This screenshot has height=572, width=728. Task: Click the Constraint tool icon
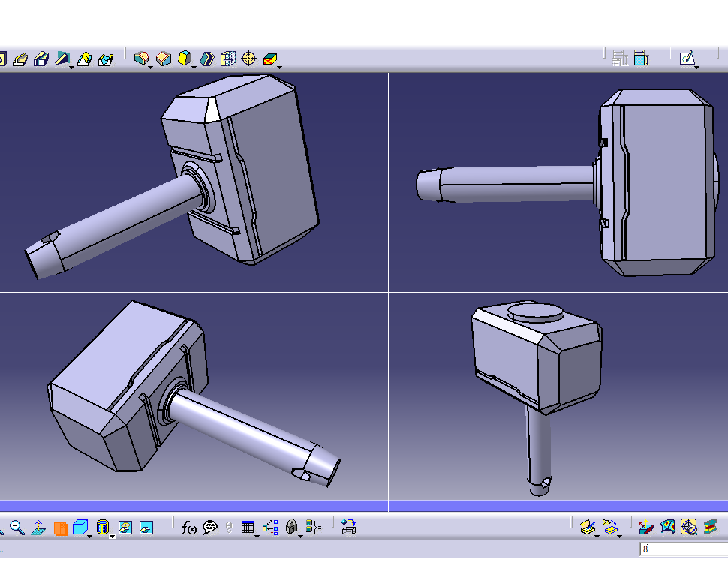point(641,59)
